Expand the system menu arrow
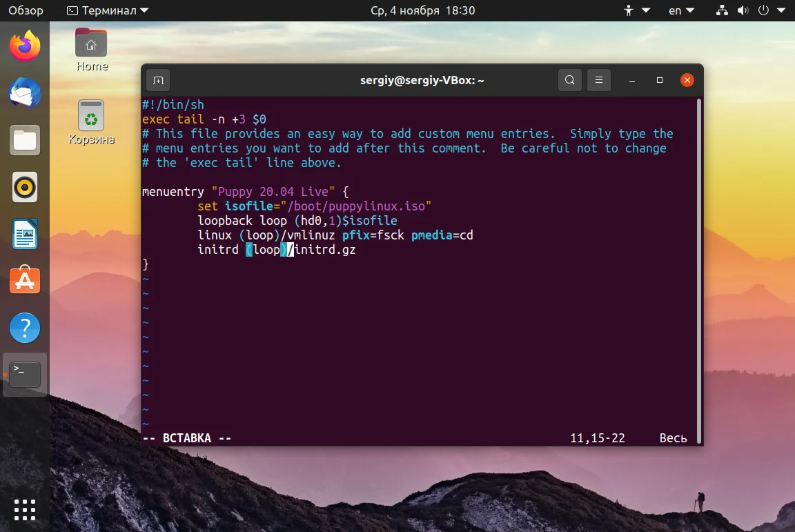This screenshot has height=532, width=795. [781, 10]
